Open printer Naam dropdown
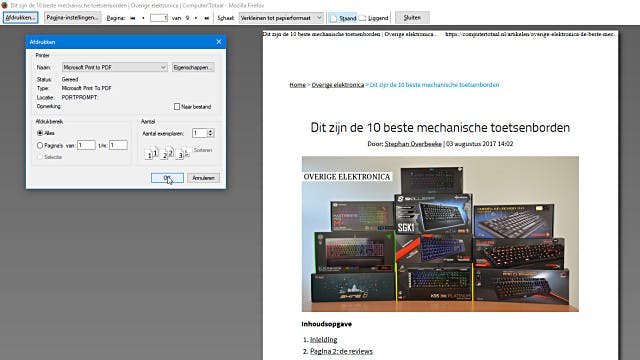640x360 pixels. tap(114, 67)
